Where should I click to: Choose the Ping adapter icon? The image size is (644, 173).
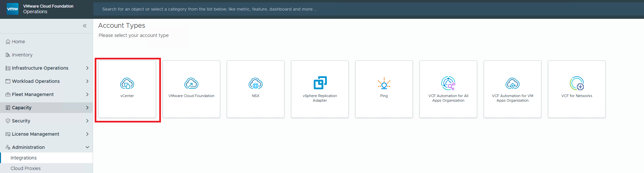(384, 84)
